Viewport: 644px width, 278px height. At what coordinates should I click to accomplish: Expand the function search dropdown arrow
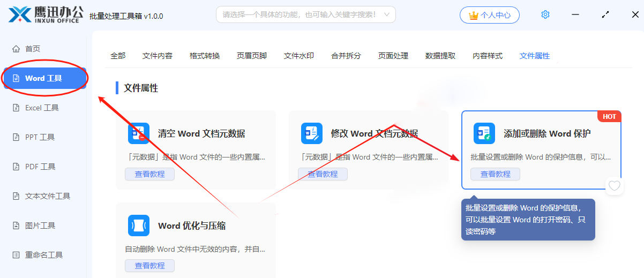387,14
